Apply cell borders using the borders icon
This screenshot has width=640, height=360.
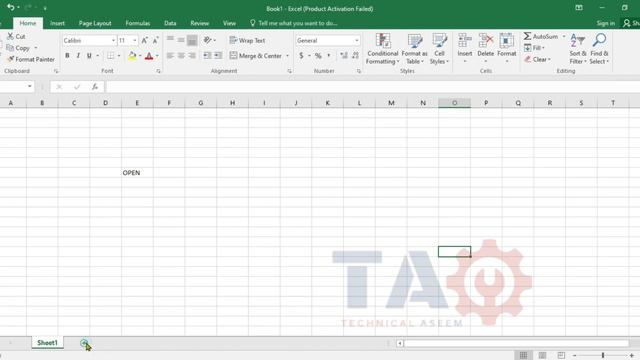pos(111,56)
